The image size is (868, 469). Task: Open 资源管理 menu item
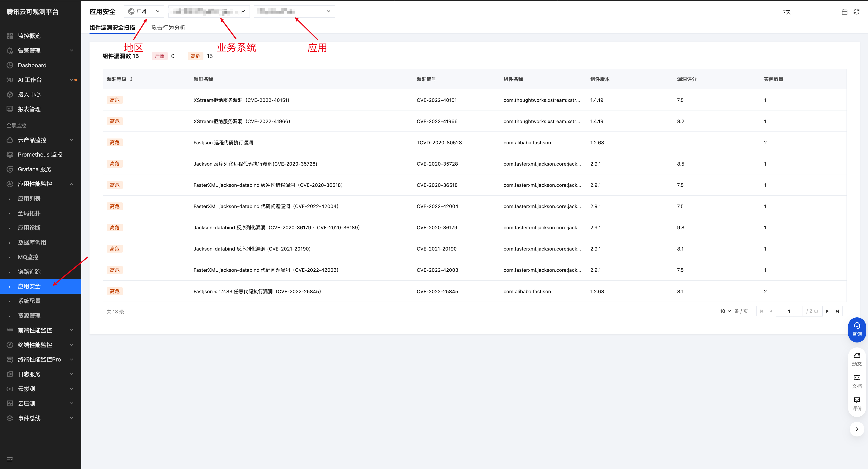point(29,315)
